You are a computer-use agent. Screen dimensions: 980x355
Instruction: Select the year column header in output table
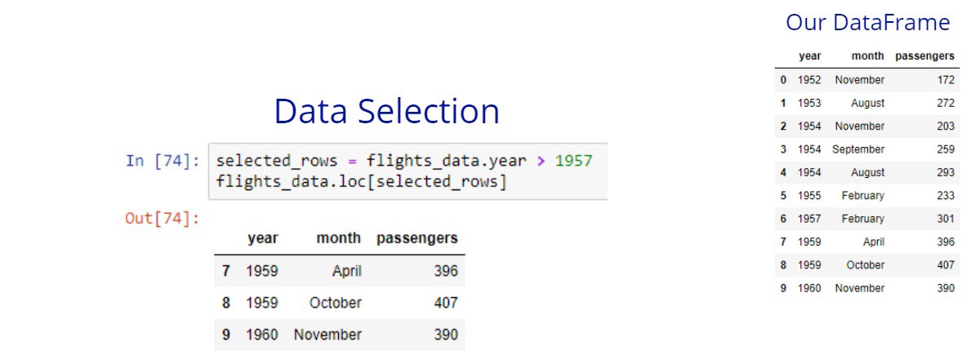point(263,238)
